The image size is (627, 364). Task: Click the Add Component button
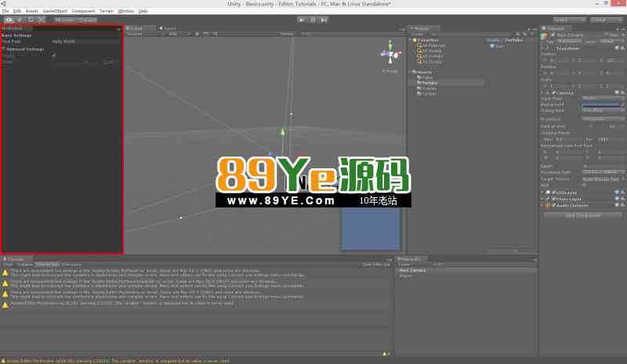(582, 215)
